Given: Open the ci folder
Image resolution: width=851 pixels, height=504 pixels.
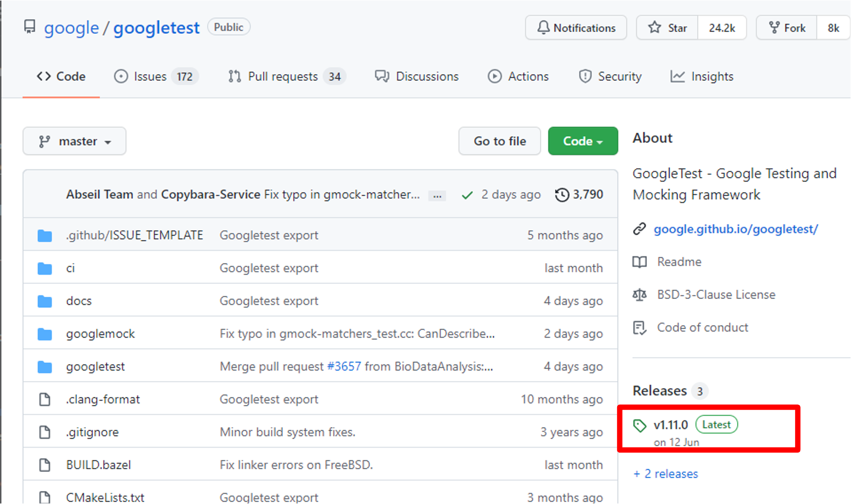Looking at the screenshot, I should click(71, 268).
